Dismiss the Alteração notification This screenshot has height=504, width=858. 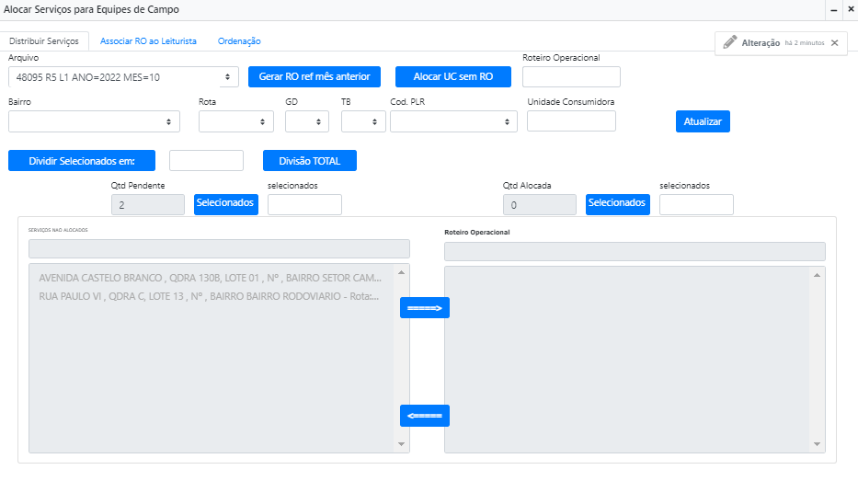coord(834,43)
